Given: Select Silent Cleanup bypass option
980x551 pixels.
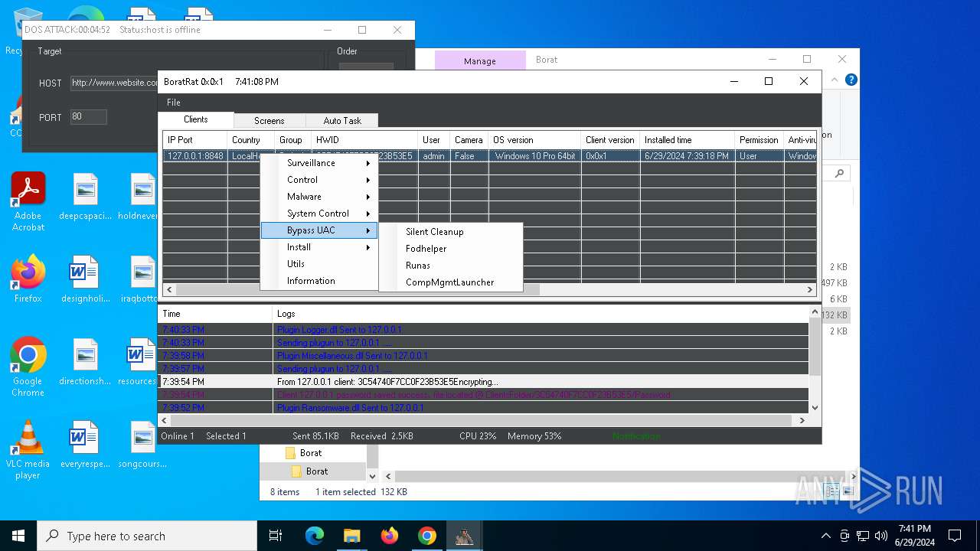Looking at the screenshot, I should 450,232.
